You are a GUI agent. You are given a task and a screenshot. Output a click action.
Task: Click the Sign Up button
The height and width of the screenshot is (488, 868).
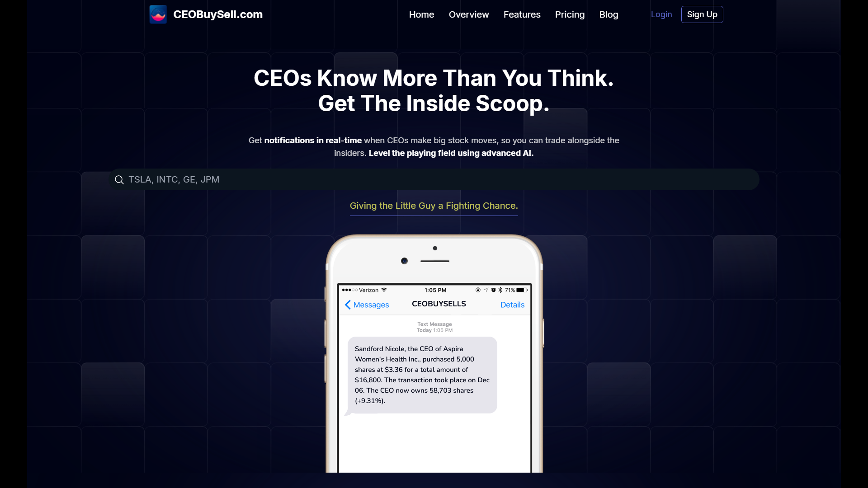702,14
